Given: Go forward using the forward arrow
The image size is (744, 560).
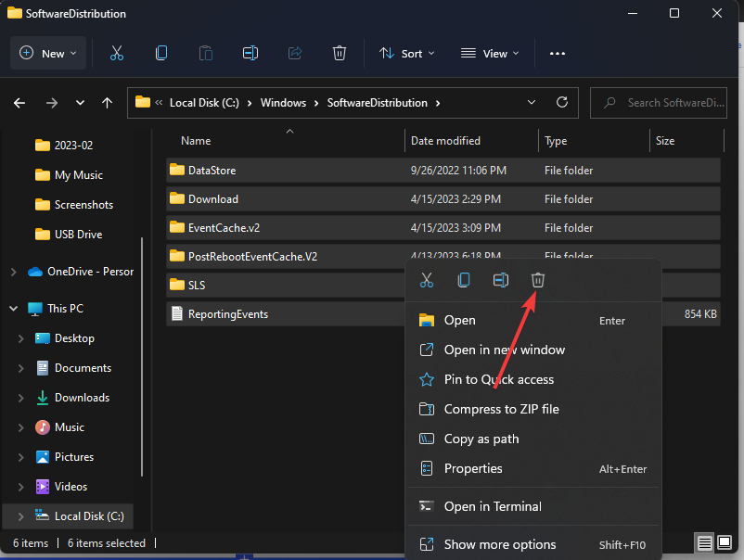Looking at the screenshot, I should point(52,103).
